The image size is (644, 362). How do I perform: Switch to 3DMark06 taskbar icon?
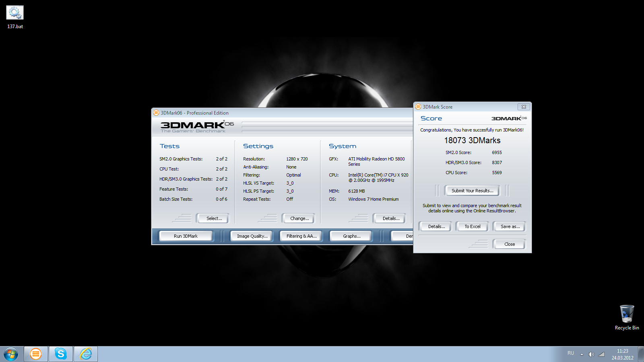(x=36, y=354)
